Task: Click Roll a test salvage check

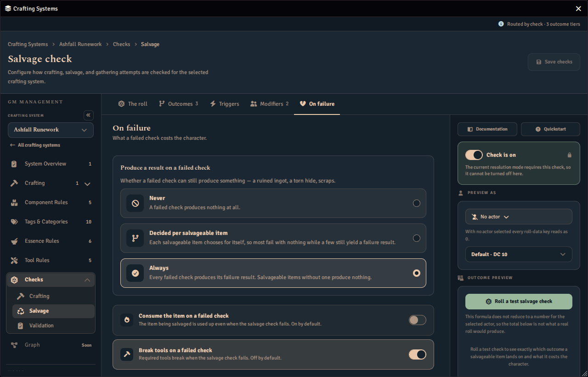Action: (519, 302)
